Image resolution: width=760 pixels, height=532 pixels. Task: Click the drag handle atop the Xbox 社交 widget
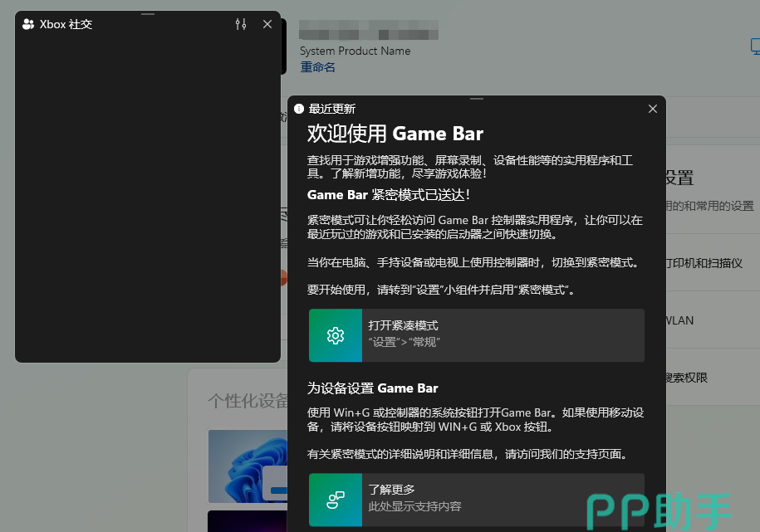click(x=148, y=14)
